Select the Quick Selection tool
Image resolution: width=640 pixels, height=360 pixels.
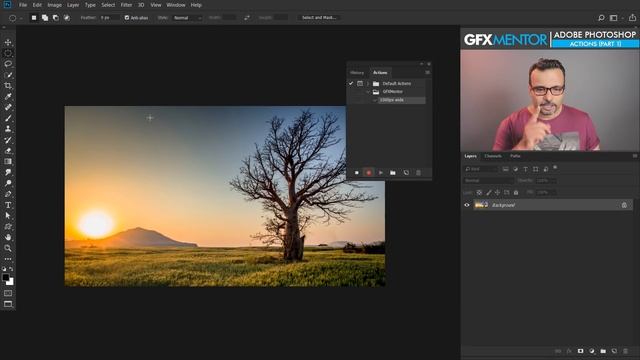point(8,75)
